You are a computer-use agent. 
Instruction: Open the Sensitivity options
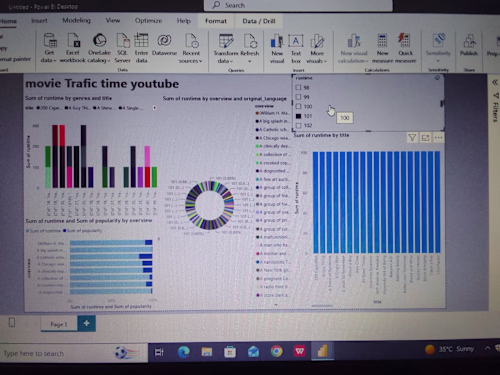pyautogui.click(x=438, y=48)
